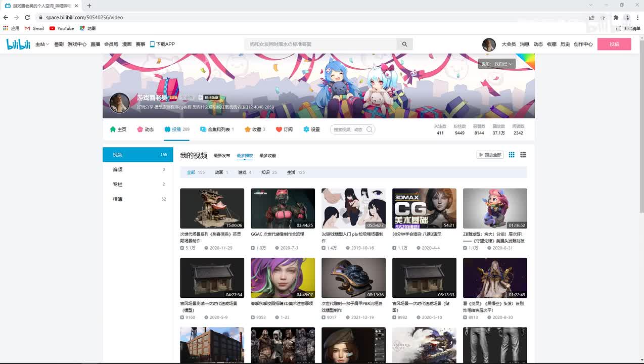
Task: Open the 3d游戏模型入门 video title link
Action: 352,237
